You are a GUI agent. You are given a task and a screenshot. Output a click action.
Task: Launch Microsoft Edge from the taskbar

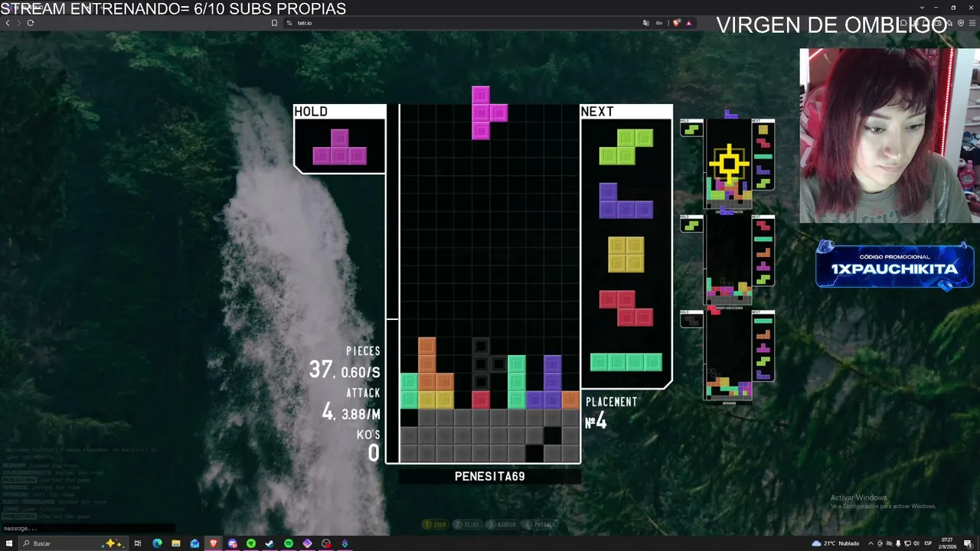click(157, 543)
